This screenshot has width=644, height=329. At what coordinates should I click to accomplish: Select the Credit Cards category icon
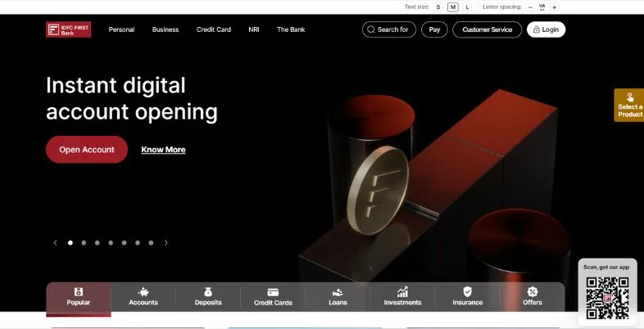click(x=273, y=292)
